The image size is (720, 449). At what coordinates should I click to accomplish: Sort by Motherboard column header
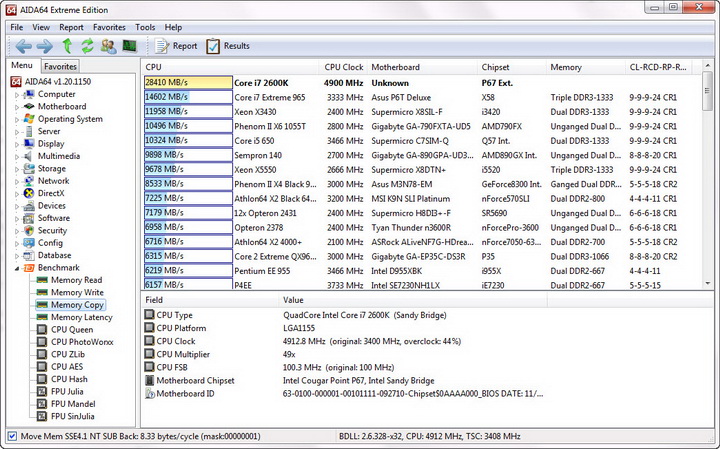[x=422, y=67]
